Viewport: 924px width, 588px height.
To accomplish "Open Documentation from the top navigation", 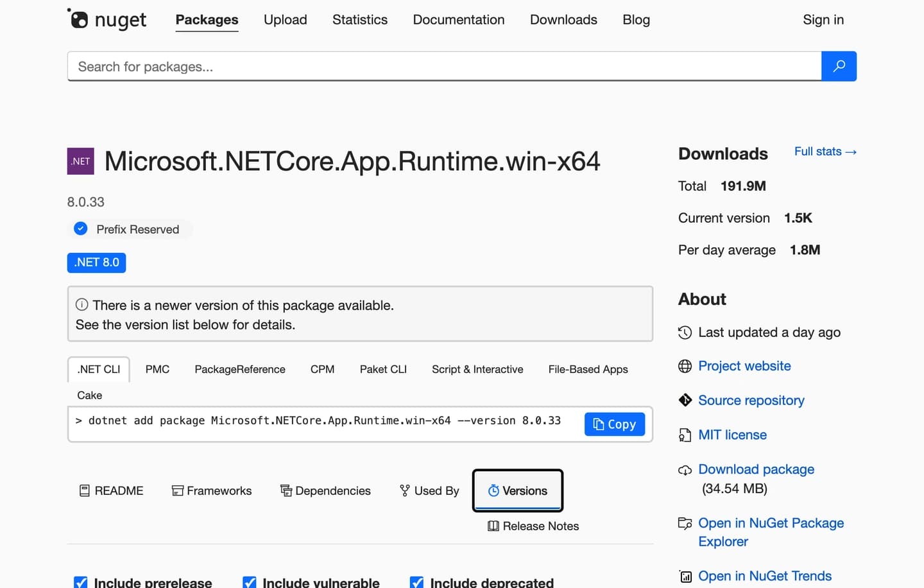I will (x=459, y=20).
